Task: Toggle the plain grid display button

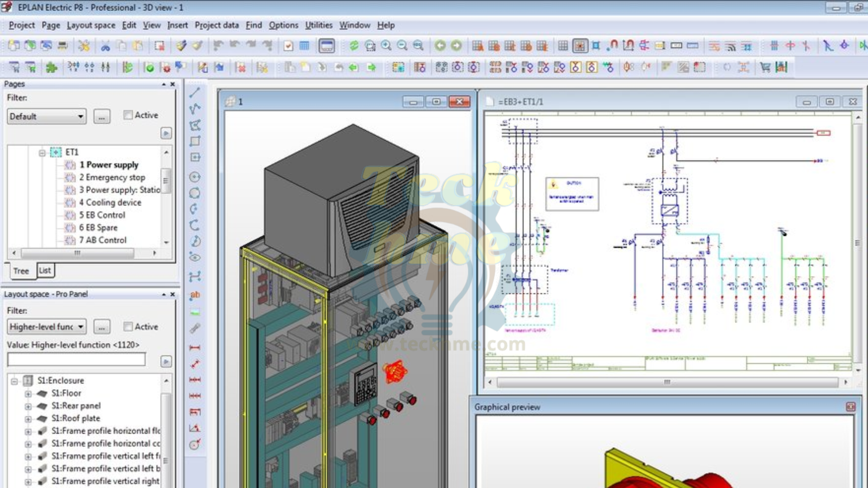Action: pyautogui.click(x=563, y=46)
